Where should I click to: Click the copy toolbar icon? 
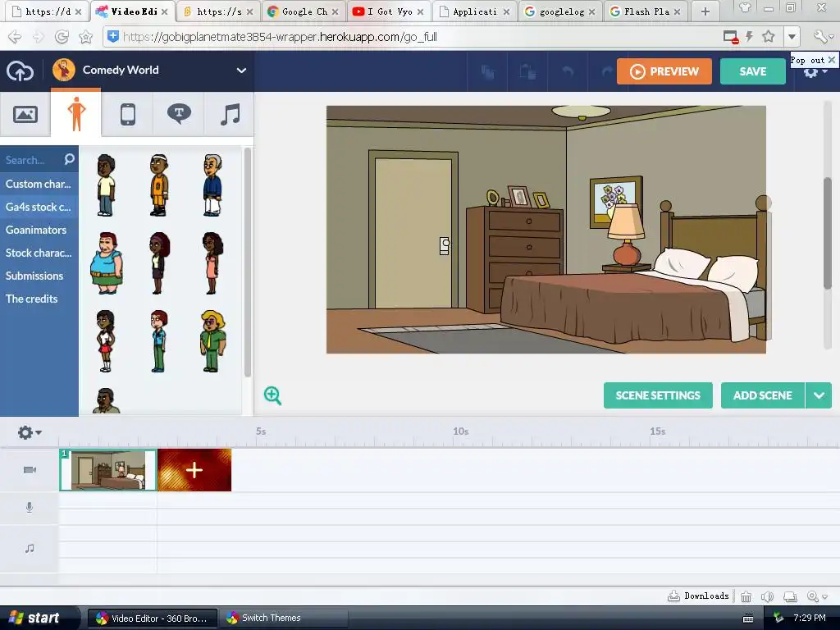(x=487, y=72)
